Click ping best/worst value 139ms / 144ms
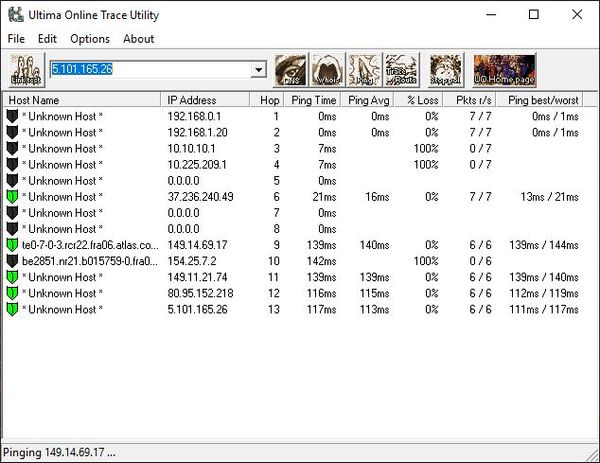This screenshot has width=600, height=463. [x=544, y=245]
